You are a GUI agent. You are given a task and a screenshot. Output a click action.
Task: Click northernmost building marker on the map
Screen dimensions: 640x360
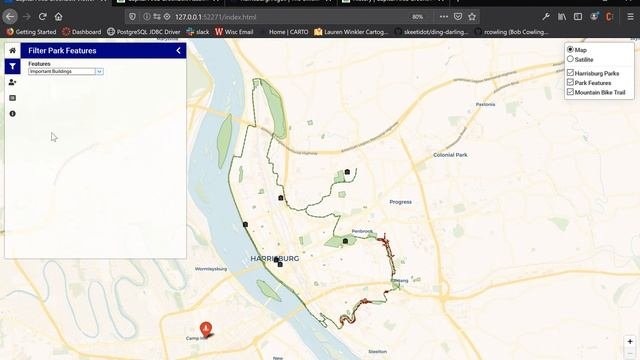pos(347,172)
